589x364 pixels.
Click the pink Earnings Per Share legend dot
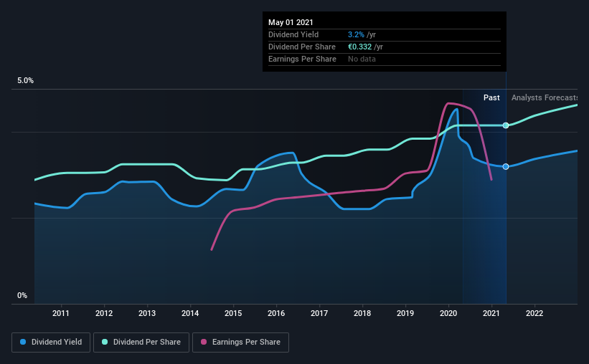tap(204, 342)
